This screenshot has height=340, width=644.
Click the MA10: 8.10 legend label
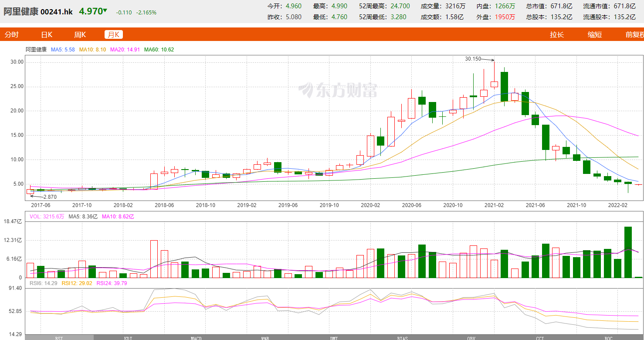pos(93,50)
